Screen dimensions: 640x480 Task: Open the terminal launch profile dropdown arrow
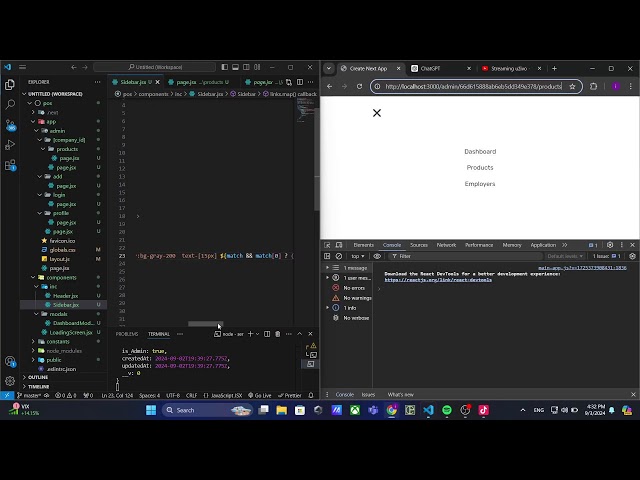(257, 334)
